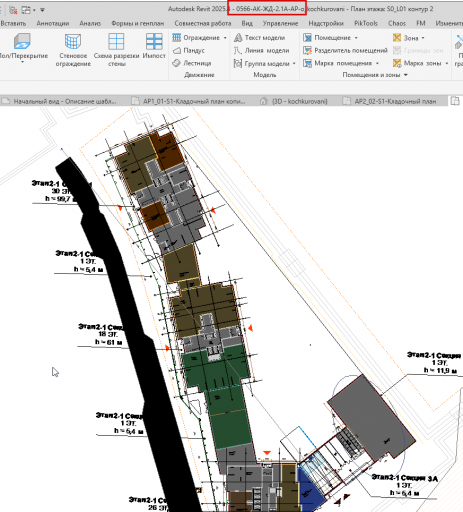Select the '18 ЭТ.' storey label
Screen dimensions: 463x512
108,334
